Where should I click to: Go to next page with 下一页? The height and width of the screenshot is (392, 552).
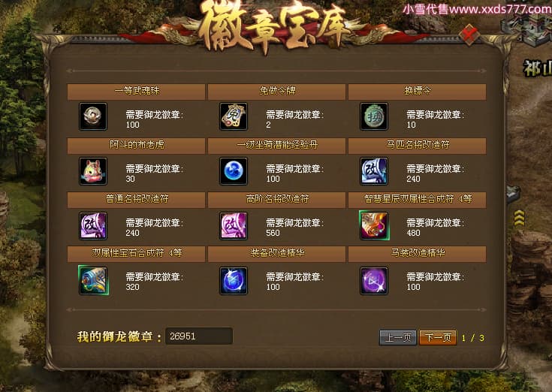[438, 338]
